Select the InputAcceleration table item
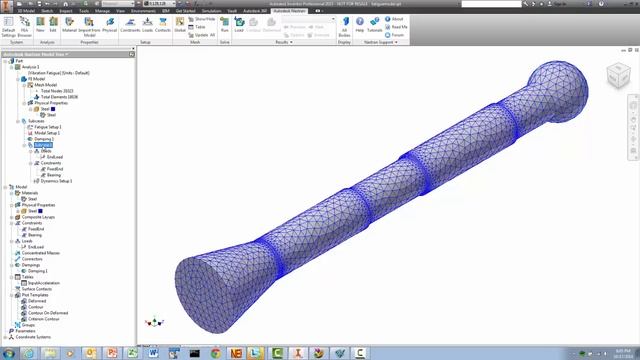The height and width of the screenshot is (360, 640). [x=44, y=283]
